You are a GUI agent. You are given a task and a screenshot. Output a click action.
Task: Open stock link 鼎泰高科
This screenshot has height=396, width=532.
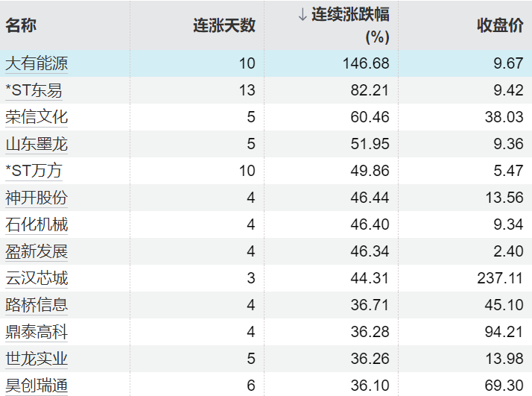(x=37, y=332)
